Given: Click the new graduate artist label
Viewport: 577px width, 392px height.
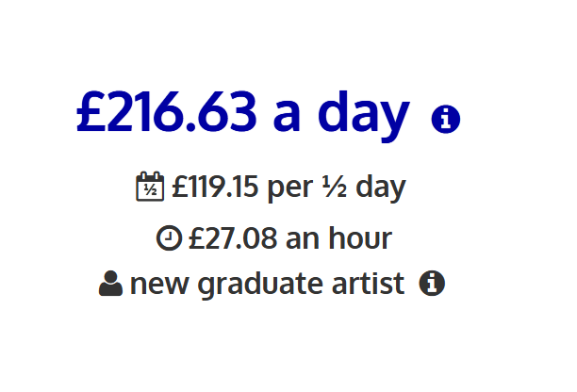Looking at the screenshot, I should click(x=268, y=285).
